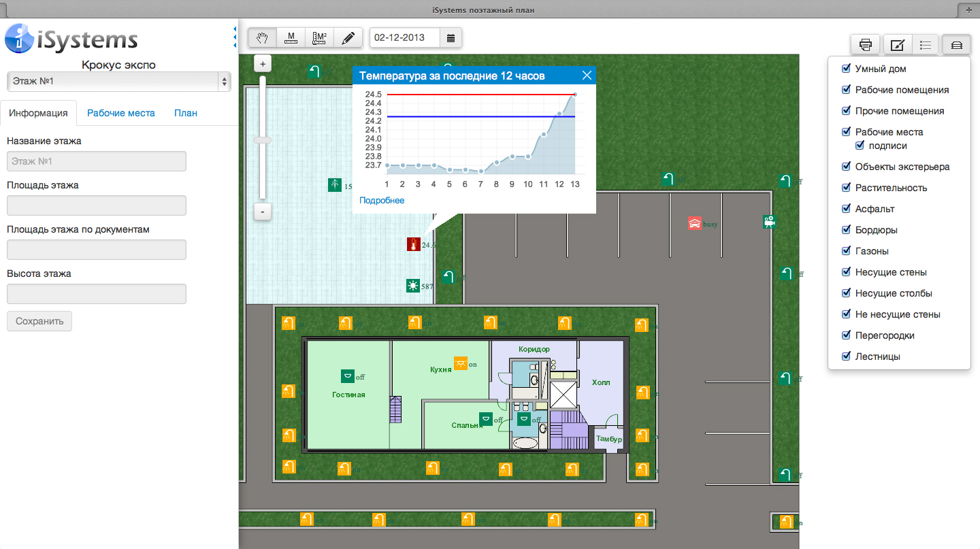
Task: Zoom out with the minus button
Action: [x=263, y=212]
